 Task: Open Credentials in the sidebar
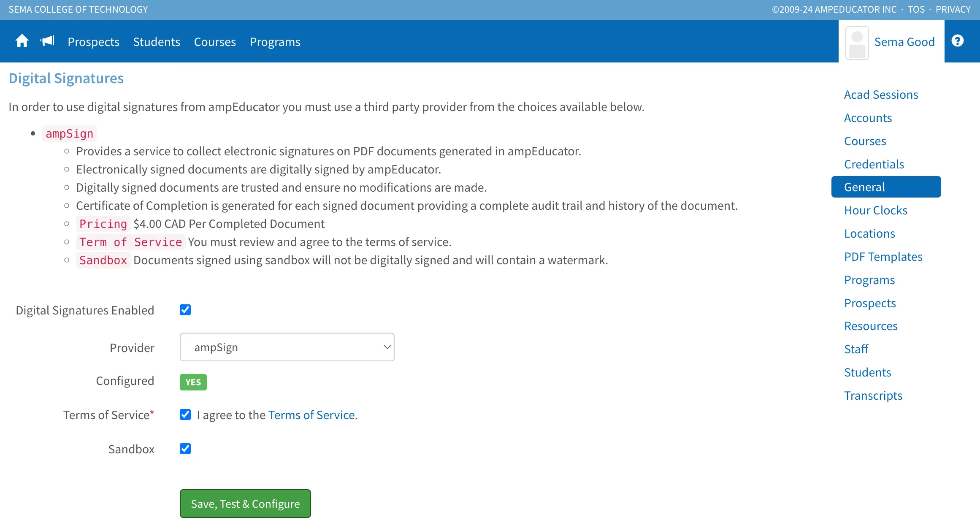pyautogui.click(x=874, y=164)
